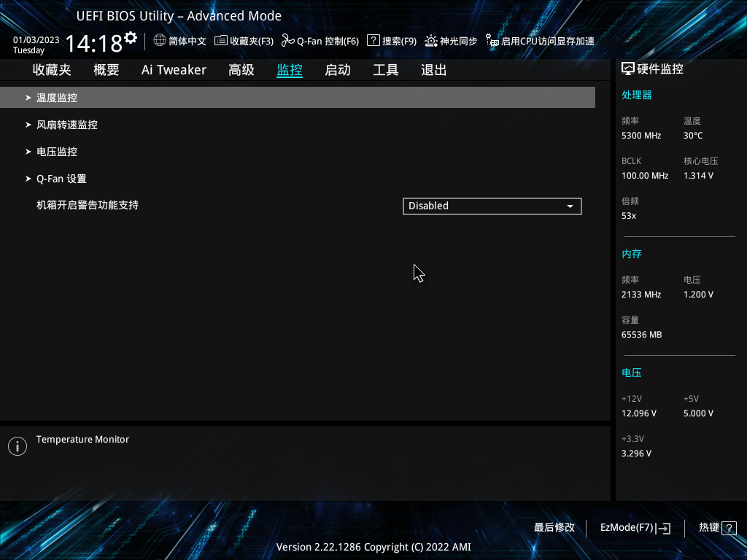Image resolution: width=747 pixels, height=560 pixels.
Task: Click the 3.296 V reading
Action: (636, 454)
